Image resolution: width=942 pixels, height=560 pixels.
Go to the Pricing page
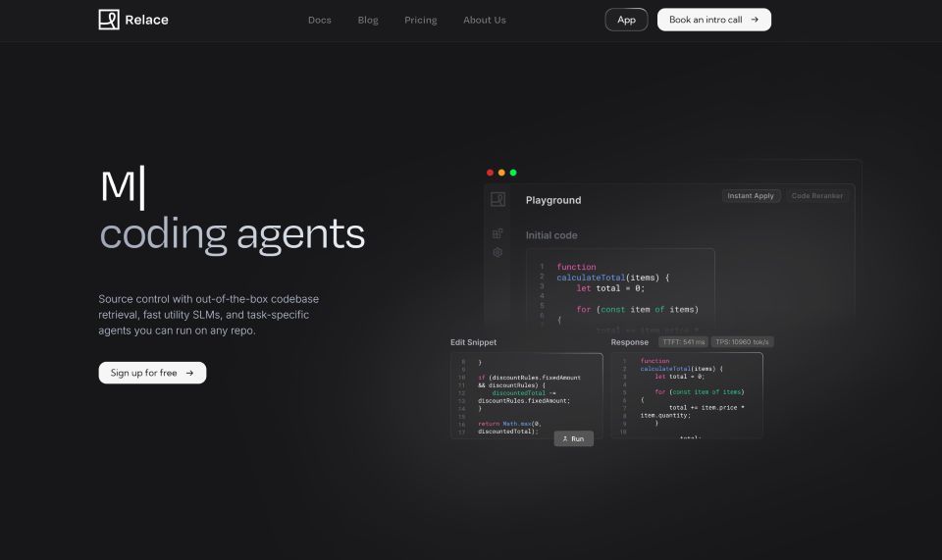pyautogui.click(x=421, y=20)
